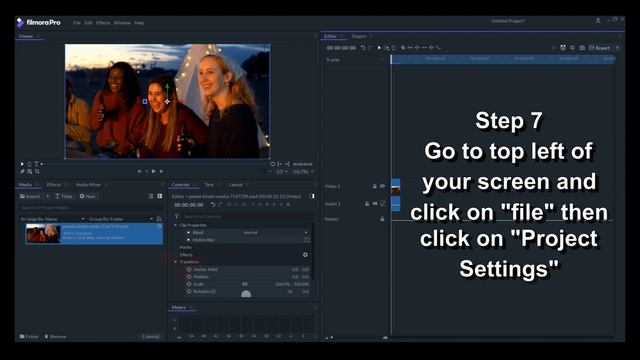Image resolution: width=640 pixels, height=360 pixels.
Task: Undo using Controls panel undo icon
Action: (x=213, y=204)
